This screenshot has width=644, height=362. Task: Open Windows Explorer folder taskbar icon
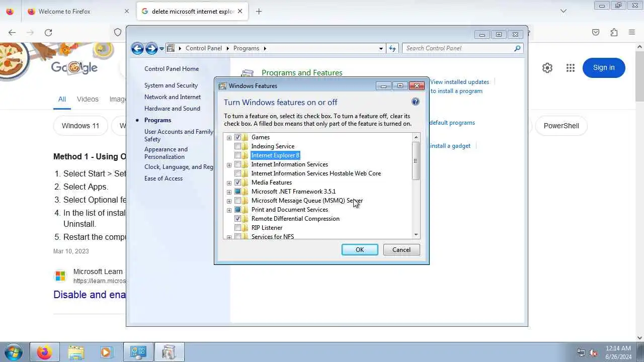pyautogui.click(x=76, y=352)
